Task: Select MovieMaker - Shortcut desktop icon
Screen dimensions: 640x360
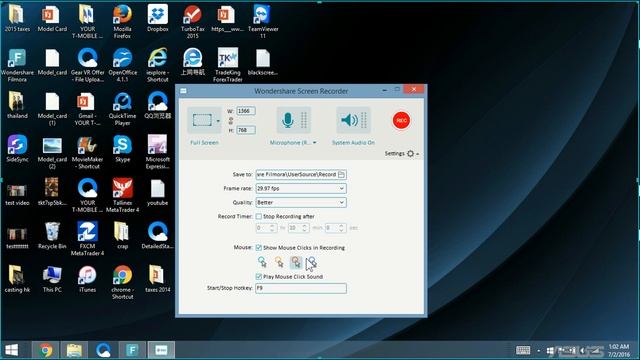Action: coord(87,152)
